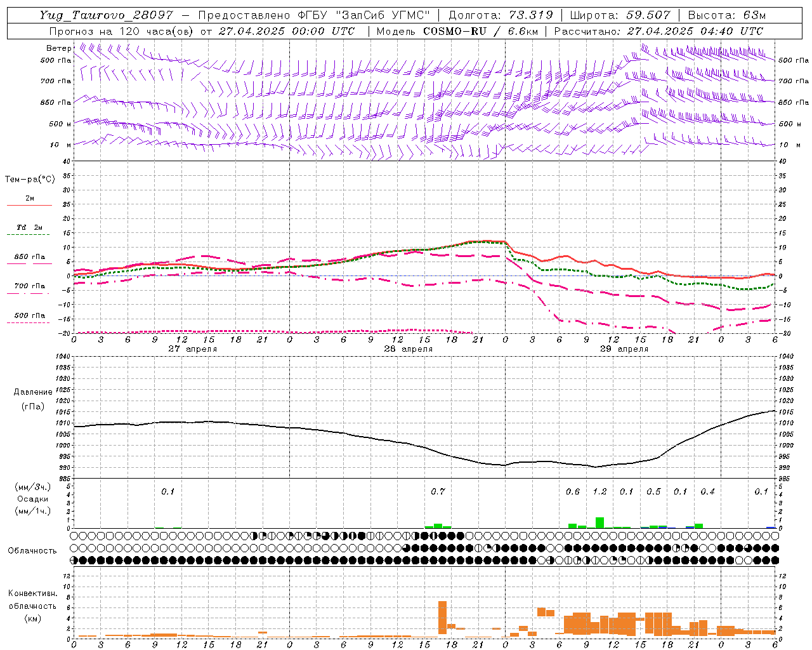Click the 0.7 precipitation total value
Screen dimensions: 812x650
pyautogui.click(x=438, y=492)
